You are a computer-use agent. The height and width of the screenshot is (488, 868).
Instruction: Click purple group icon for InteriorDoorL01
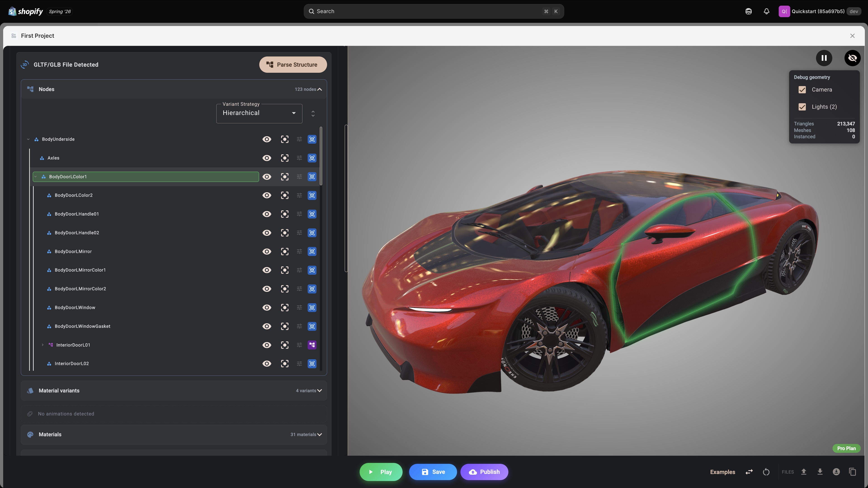pos(312,345)
